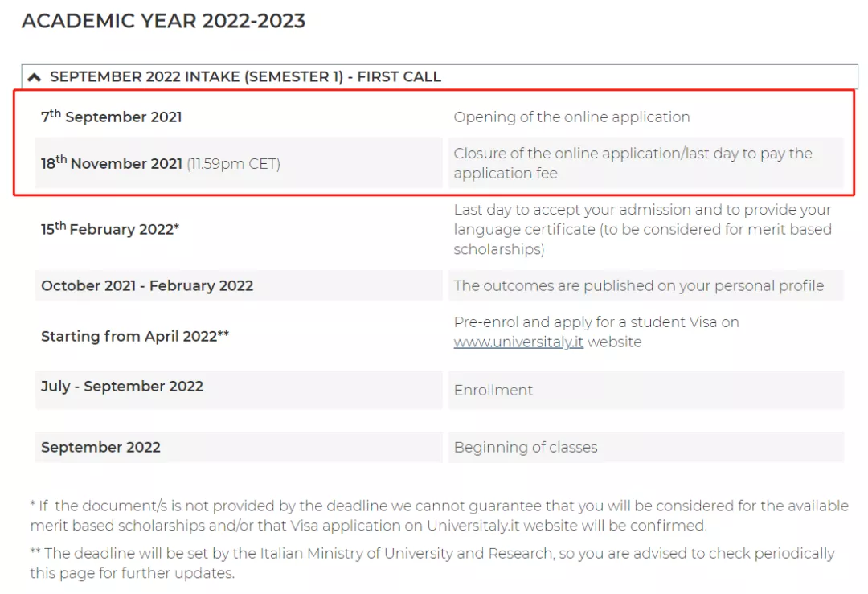Screen dimensions: 868x594
Task: Click the Enrollment description cell
Action: click(493, 390)
